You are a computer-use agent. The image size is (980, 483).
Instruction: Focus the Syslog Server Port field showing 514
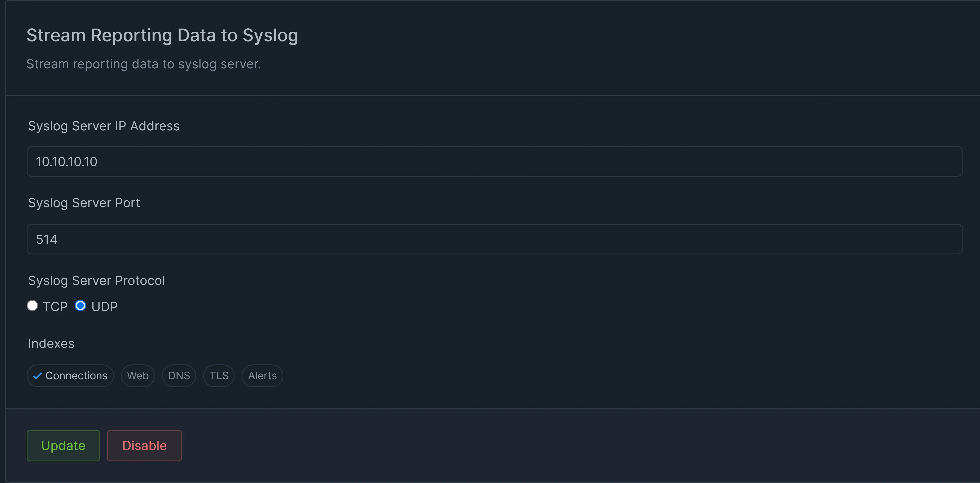point(495,239)
